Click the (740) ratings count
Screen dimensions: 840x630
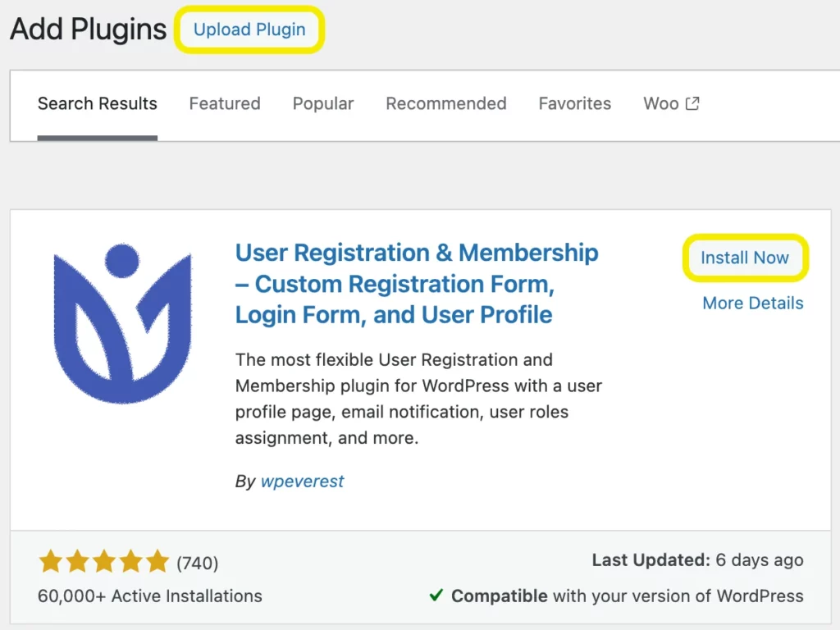pos(198,563)
